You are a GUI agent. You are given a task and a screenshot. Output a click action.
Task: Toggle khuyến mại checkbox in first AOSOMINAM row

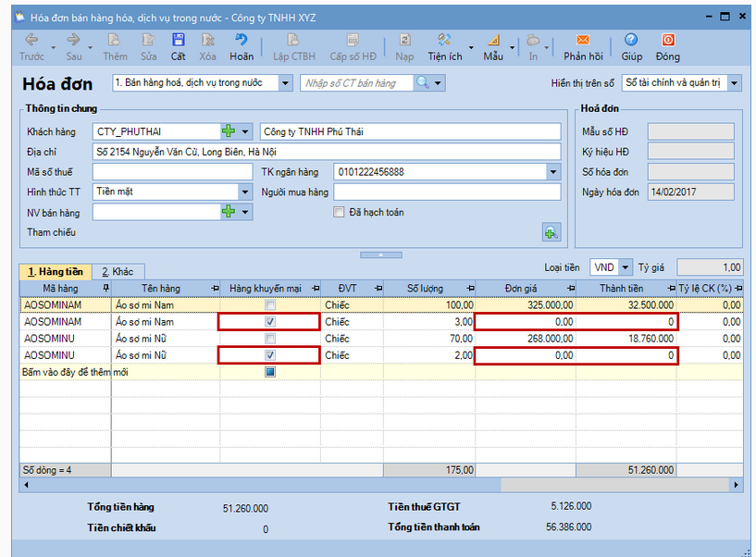(x=270, y=305)
